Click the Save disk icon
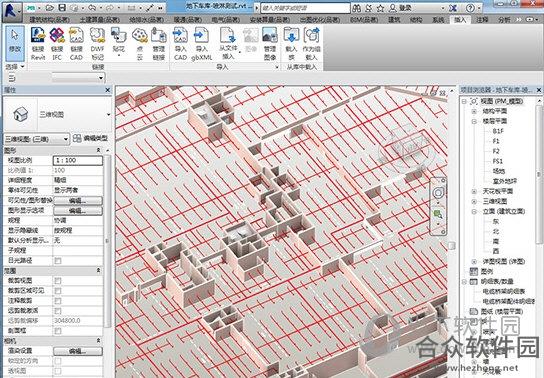Screen dimensions: 544x378 (x=62, y=7)
